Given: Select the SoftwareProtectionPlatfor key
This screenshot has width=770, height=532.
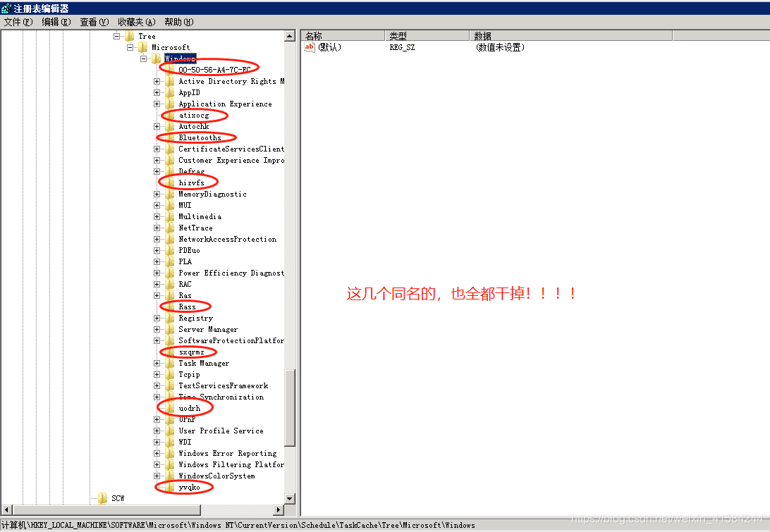Looking at the screenshot, I should (231, 340).
